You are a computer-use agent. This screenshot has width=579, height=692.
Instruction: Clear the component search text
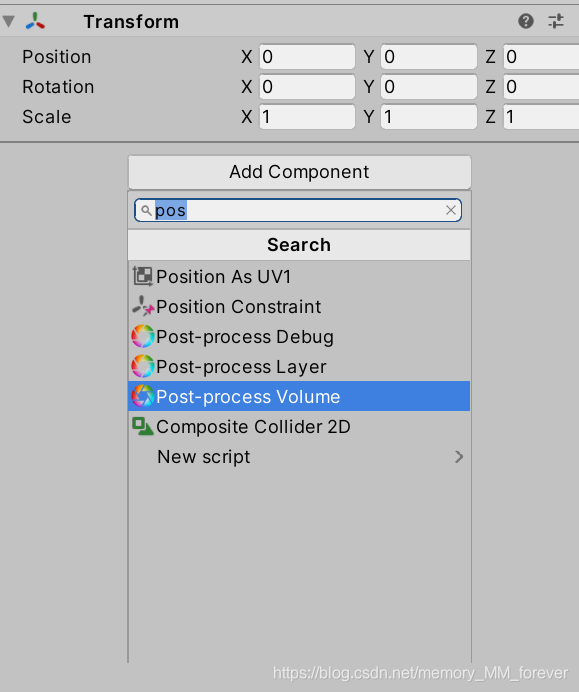point(451,210)
